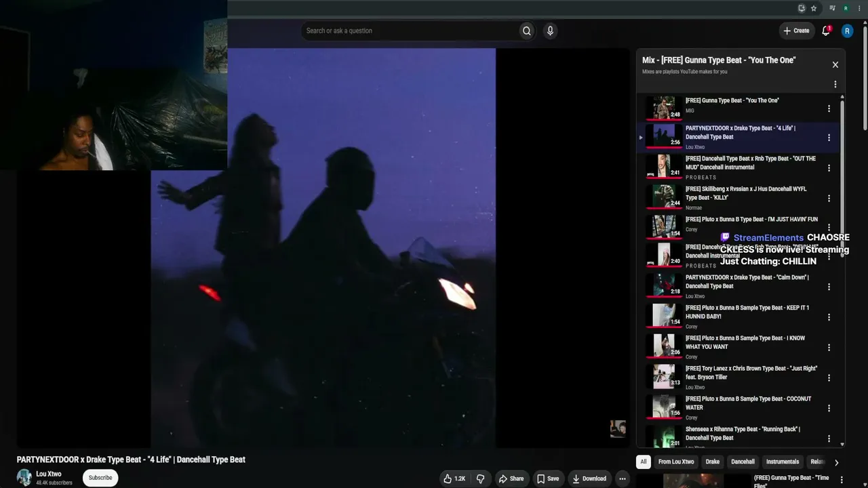Play "I'M JUST HAVIN' FUN" thumbnail
This screenshot has height=488, width=868.
[x=663, y=226]
